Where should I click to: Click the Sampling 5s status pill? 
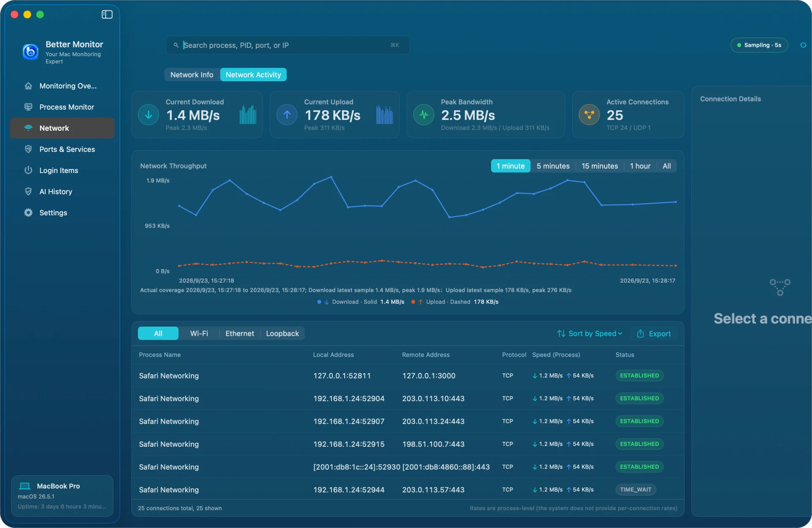(759, 45)
